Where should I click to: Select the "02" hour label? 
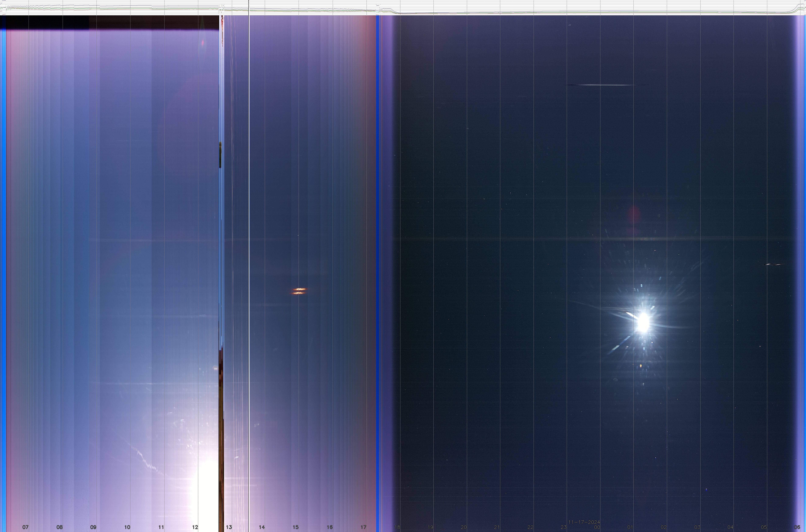(x=664, y=527)
